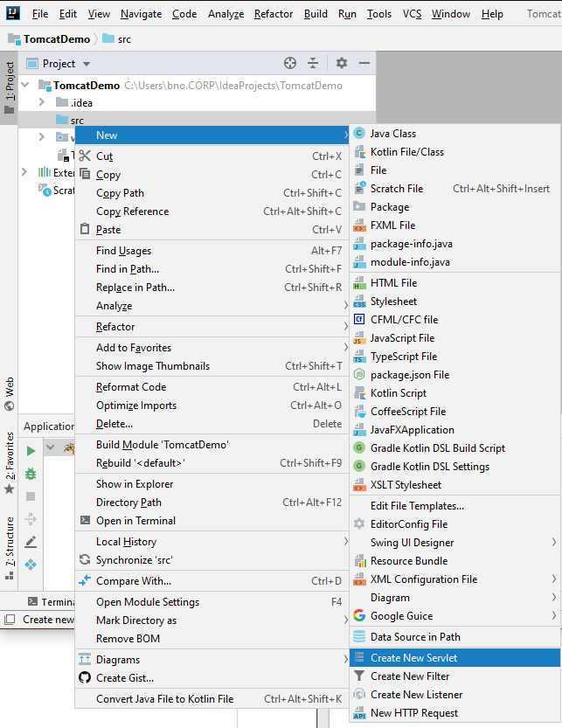Click the green Run arrow icon
562x728 pixels.
click(31, 451)
